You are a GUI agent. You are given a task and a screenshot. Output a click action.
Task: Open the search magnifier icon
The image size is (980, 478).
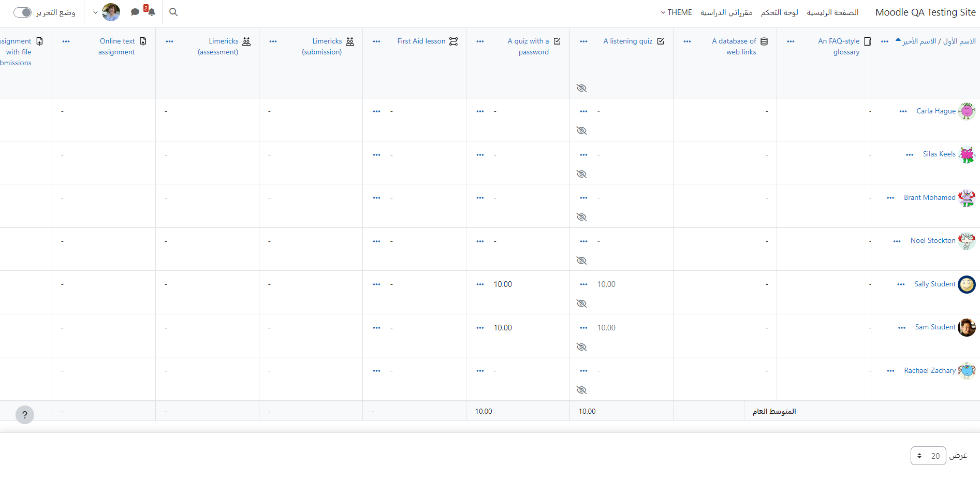(173, 12)
